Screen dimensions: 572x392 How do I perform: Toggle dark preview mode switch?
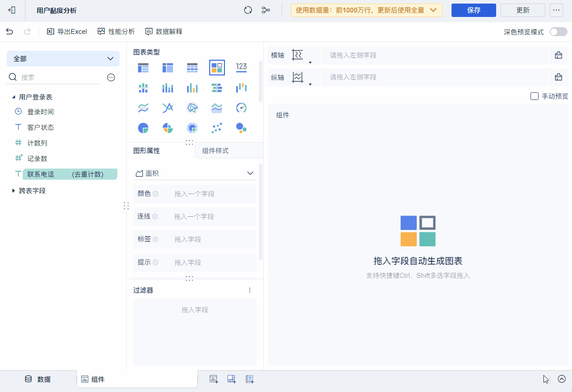(559, 32)
